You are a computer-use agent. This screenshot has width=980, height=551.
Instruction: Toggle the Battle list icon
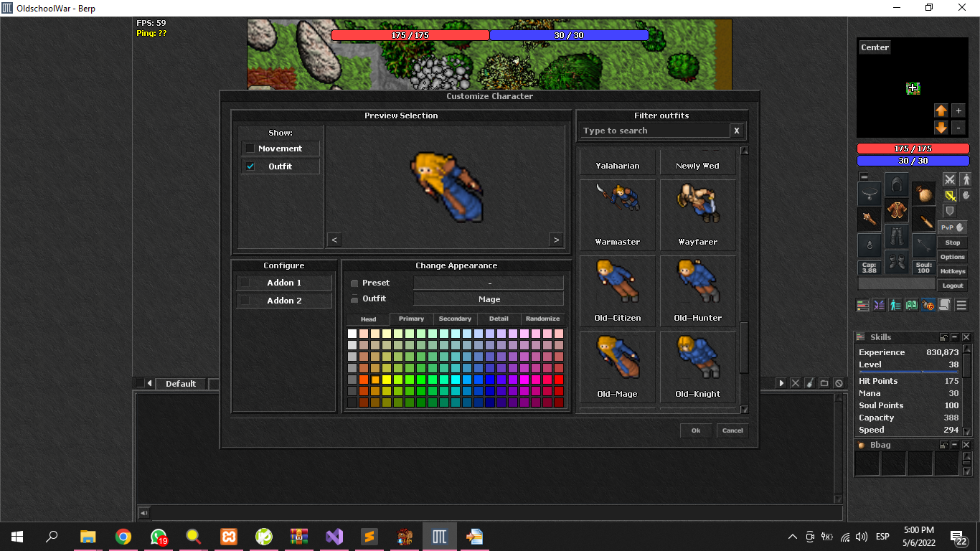(880, 305)
